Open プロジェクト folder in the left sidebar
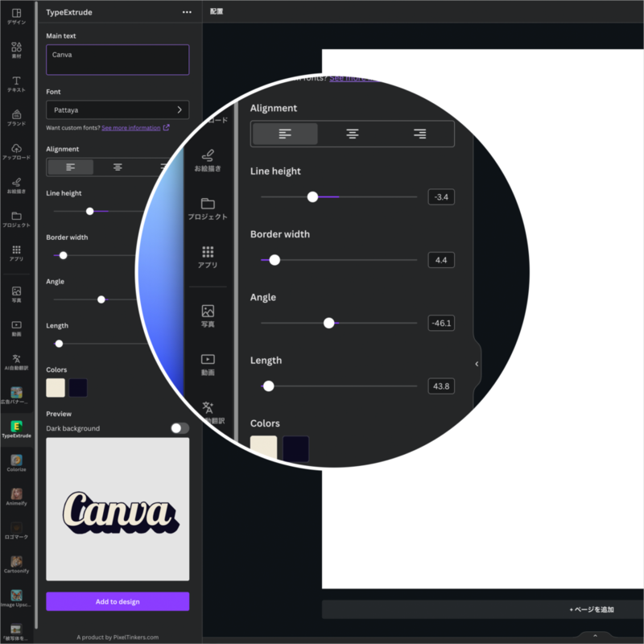Screen dimensions: 644x644 pos(16,219)
